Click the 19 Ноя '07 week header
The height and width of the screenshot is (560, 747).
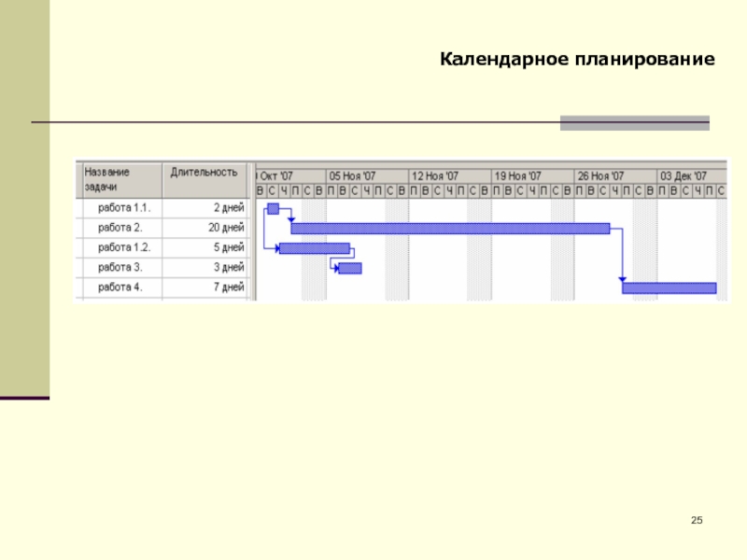[x=517, y=175]
